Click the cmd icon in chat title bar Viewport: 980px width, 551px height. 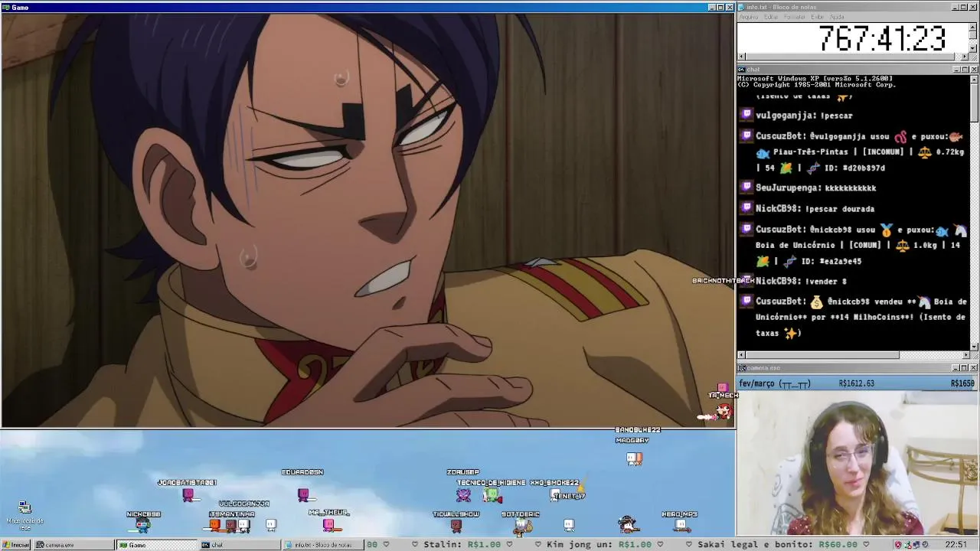tap(742, 69)
